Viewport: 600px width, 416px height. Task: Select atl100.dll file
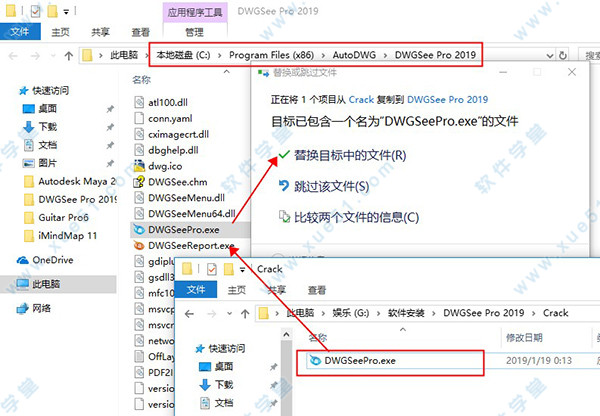[168, 103]
